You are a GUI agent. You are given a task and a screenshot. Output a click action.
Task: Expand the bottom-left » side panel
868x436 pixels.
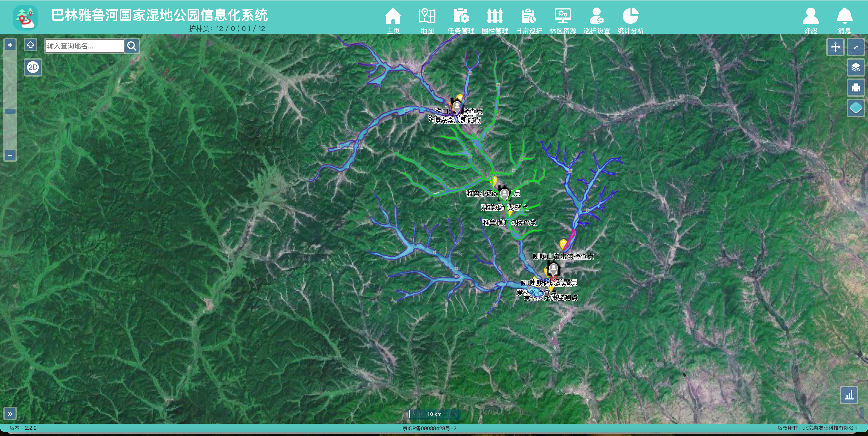[10, 413]
